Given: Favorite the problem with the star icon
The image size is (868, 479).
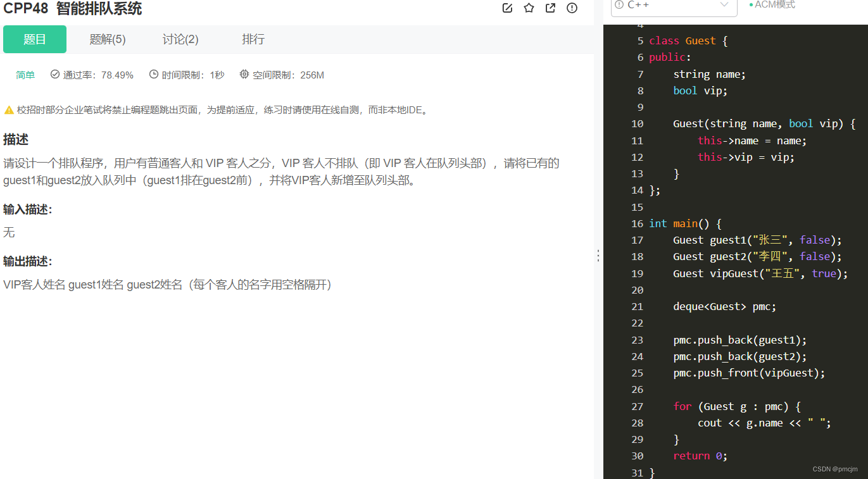Looking at the screenshot, I should pyautogui.click(x=529, y=8).
